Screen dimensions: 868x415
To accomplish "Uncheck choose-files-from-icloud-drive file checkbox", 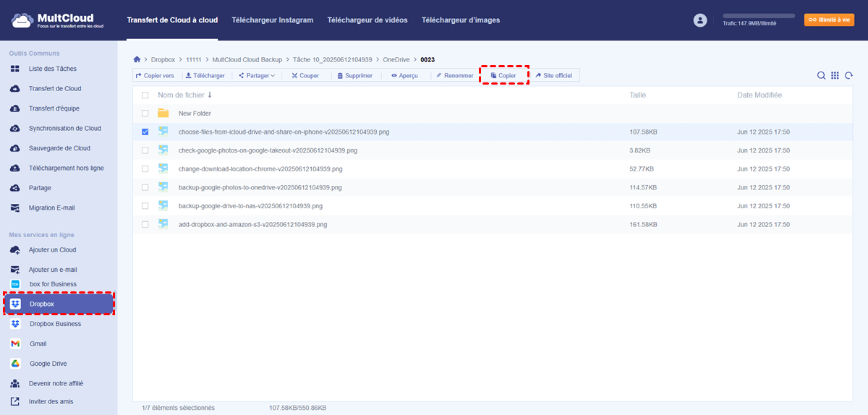I will [x=145, y=132].
